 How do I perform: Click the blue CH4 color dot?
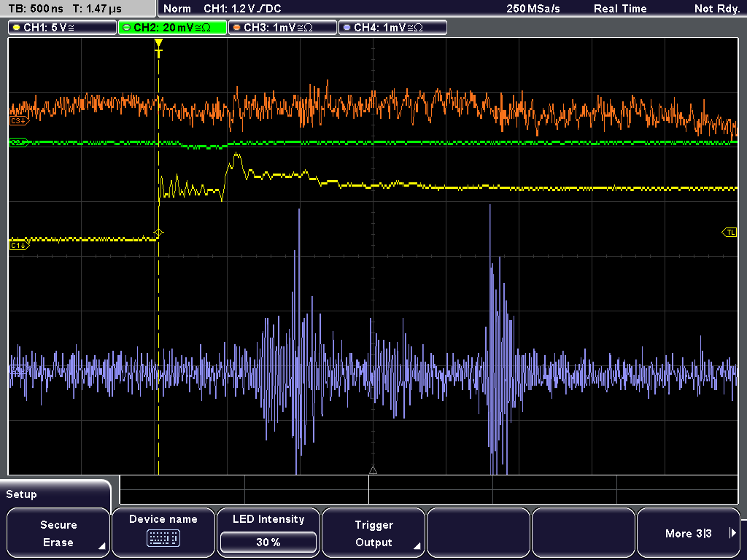pyautogui.click(x=347, y=28)
